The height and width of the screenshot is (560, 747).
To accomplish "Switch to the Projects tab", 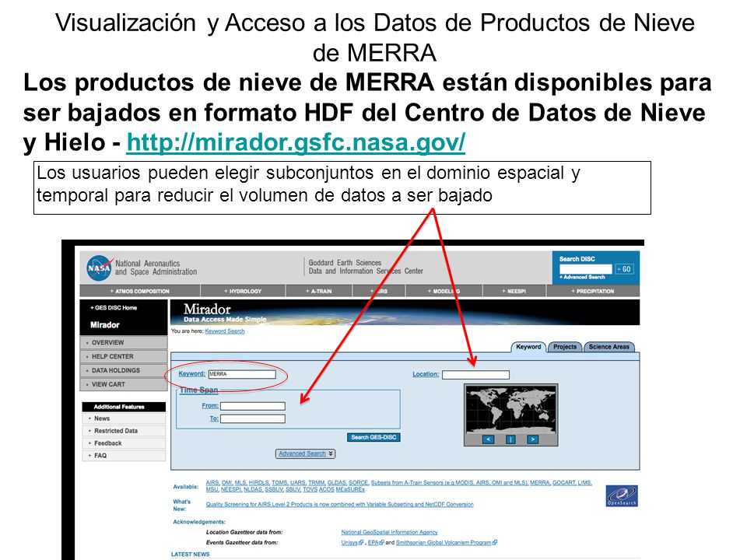I will [x=565, y=347].
